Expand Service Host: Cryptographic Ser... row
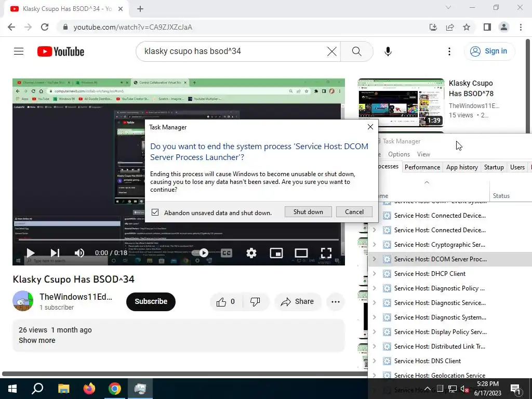Image resolution: width=532 pixels, height=399 pixels. tap(374, 245)
